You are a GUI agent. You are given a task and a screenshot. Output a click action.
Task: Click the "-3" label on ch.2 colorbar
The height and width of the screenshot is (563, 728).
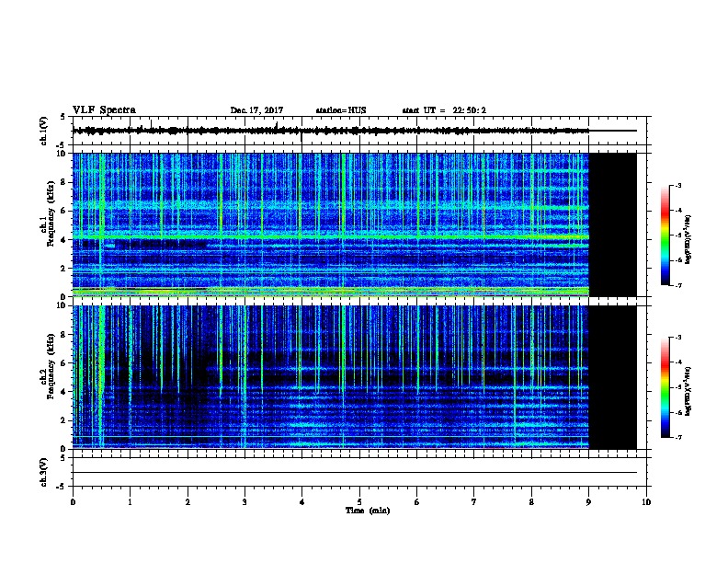click(x=678, y=338)
